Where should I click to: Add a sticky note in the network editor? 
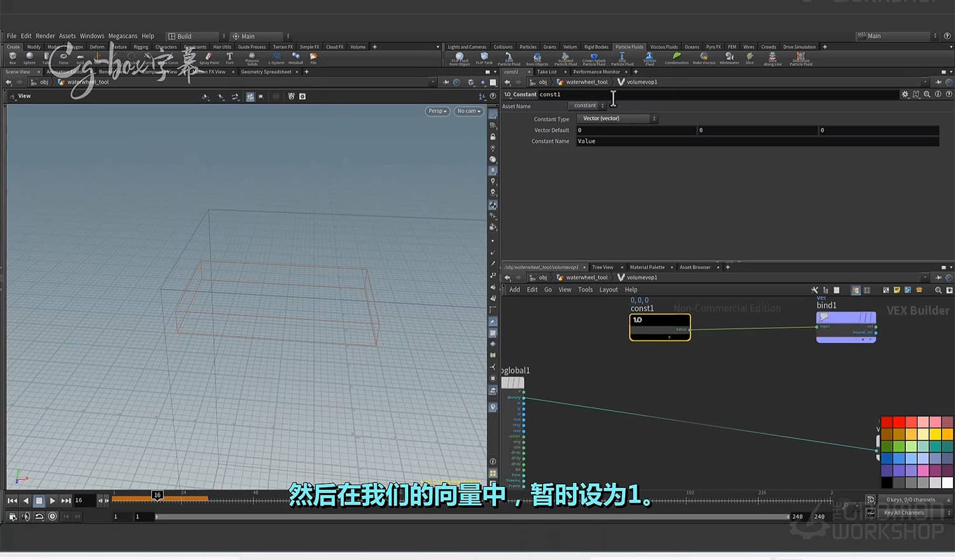897,290
